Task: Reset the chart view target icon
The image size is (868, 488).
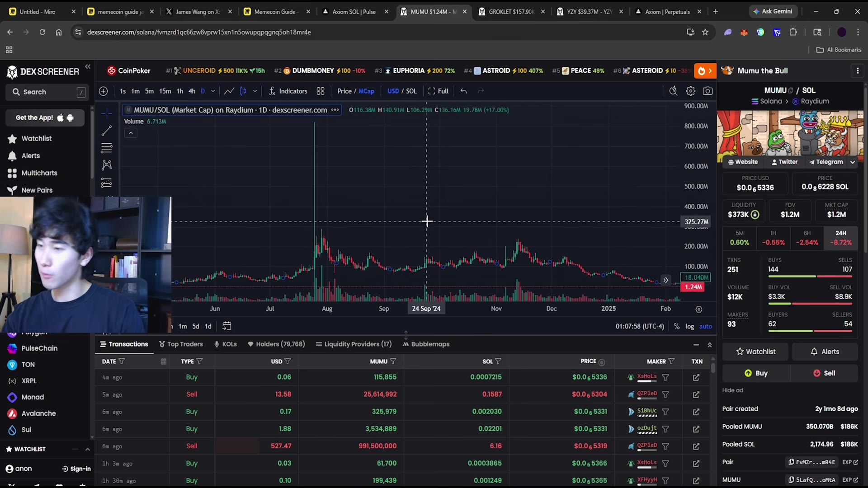Action: click(699, 310)
